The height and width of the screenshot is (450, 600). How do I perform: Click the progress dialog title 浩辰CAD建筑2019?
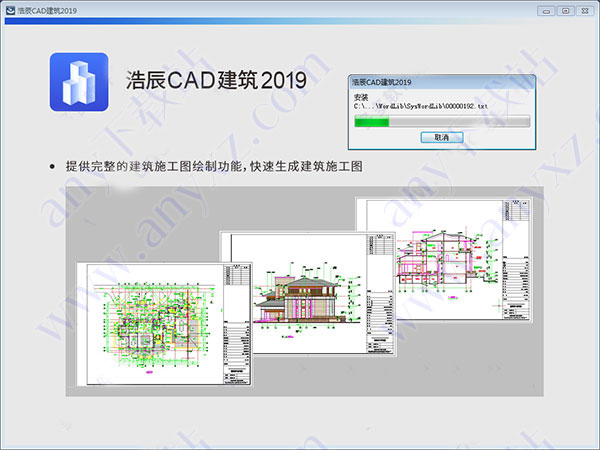pyautogui.click(x=382, y=82)
